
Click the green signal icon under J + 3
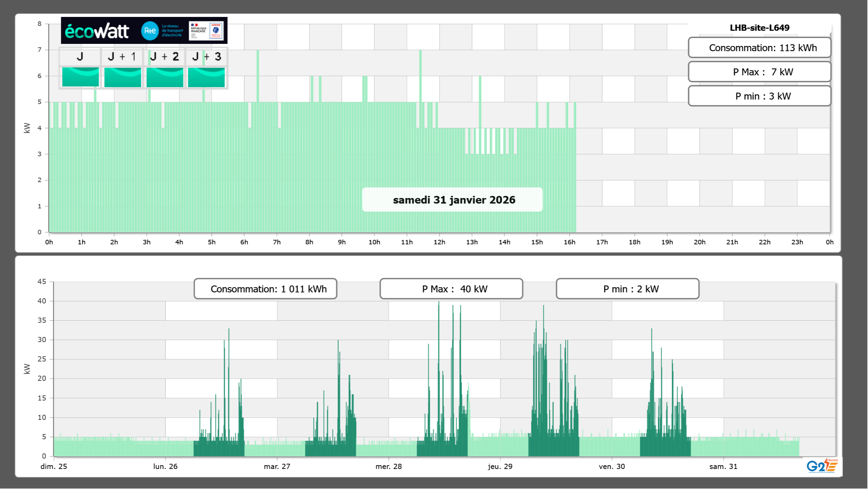(206, 77)
